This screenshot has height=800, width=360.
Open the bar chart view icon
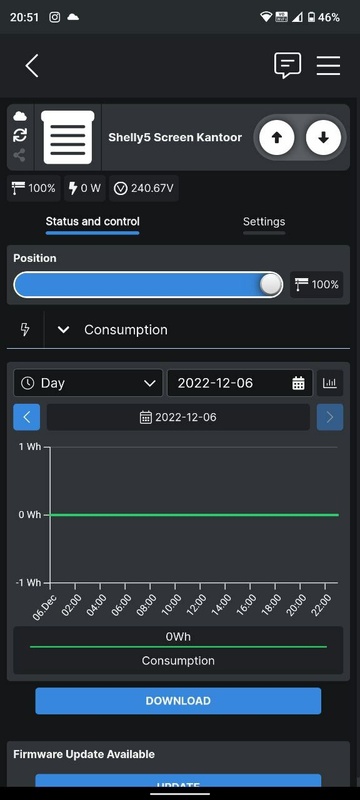pyautogui.click(x=330, y=383)
